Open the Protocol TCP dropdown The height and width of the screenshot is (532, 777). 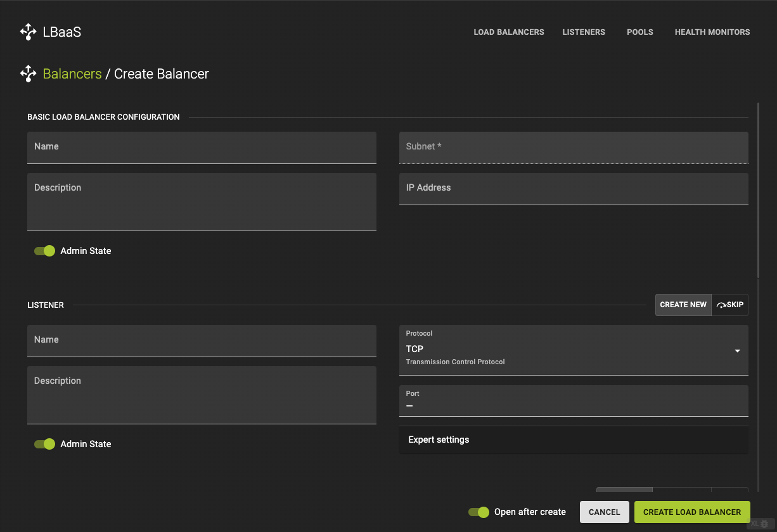point(574,350)
